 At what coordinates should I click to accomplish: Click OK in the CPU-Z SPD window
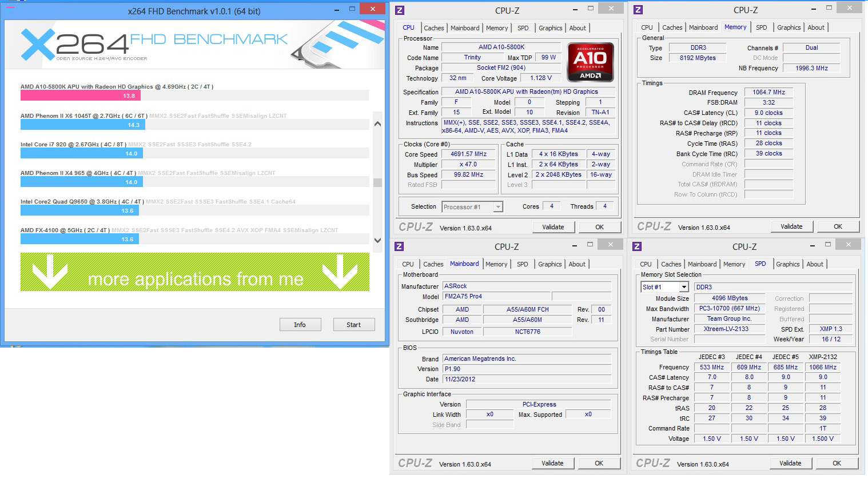837,463
